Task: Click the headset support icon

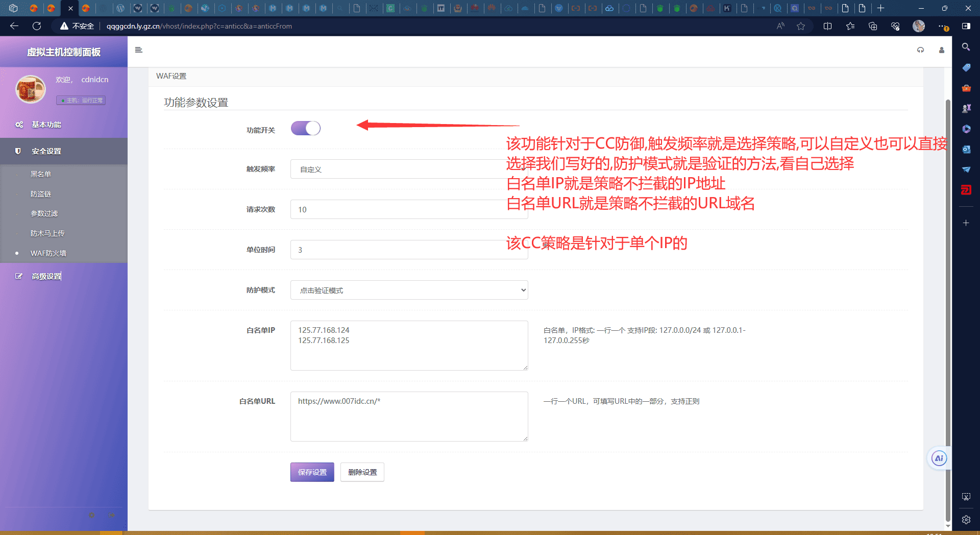Action: 920,50
